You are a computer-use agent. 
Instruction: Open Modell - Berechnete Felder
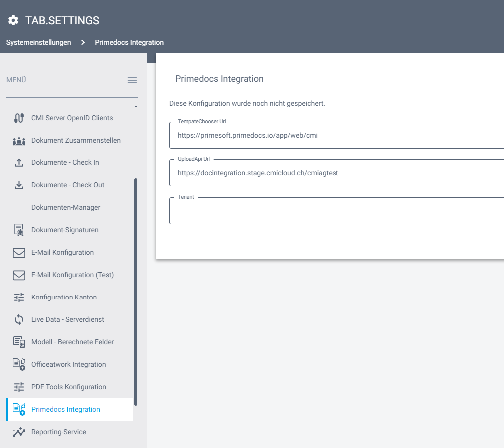pyautogui.click(x=70, y=342)
